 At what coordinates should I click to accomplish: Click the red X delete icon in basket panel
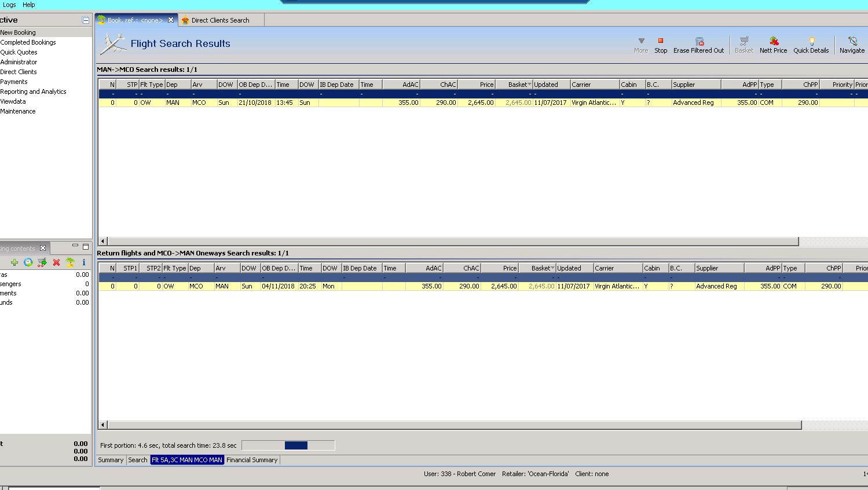56,262
